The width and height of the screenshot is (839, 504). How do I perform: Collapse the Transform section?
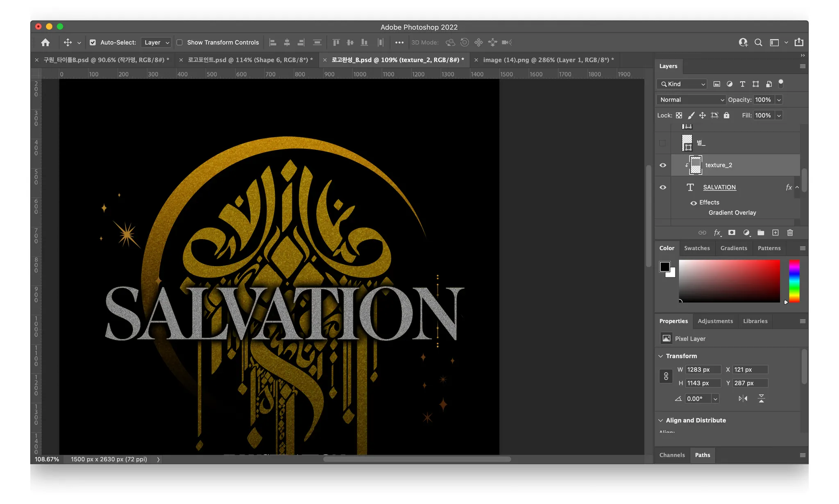[x=660, y=356]
